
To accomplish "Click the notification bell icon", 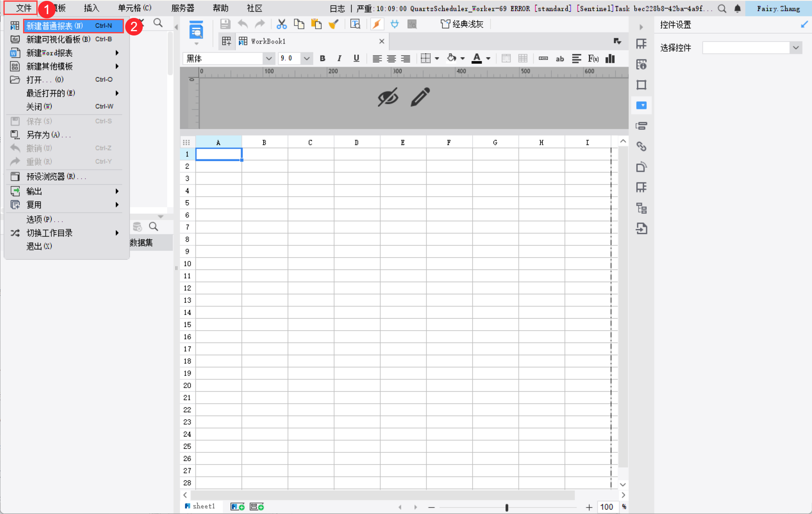I will (x=738, y=9).
